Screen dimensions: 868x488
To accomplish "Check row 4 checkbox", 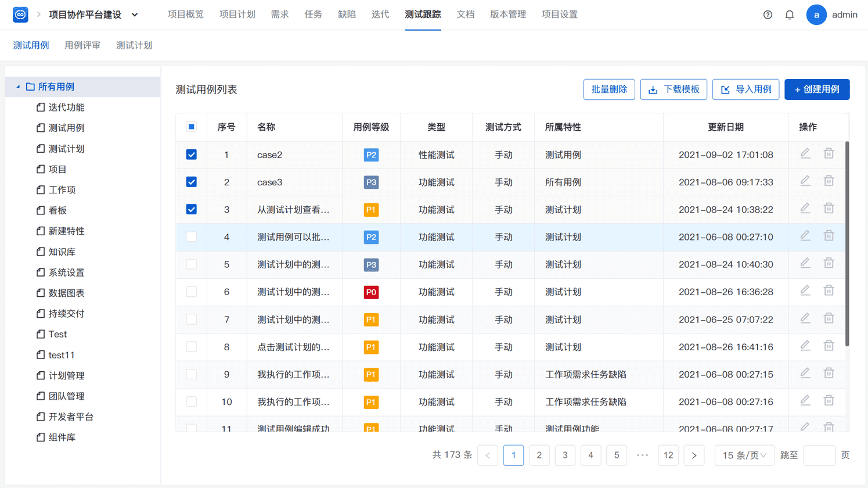I will tap(191, 237).
